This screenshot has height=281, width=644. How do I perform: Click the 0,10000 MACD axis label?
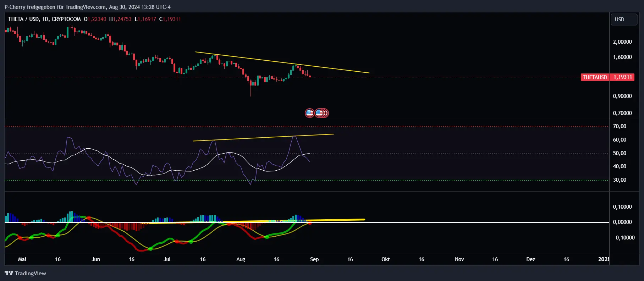tap(622, 207)
